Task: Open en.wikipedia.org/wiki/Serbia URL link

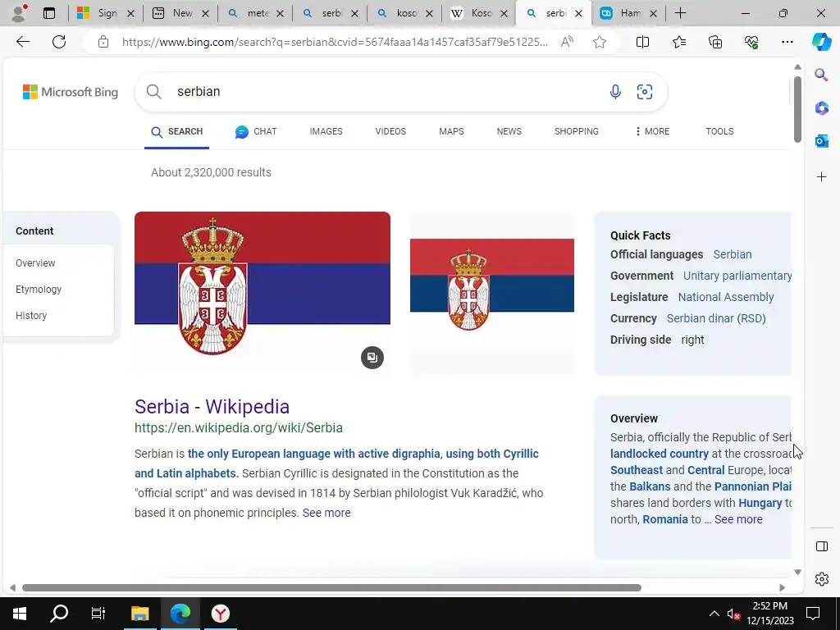Action: point(239,427)
